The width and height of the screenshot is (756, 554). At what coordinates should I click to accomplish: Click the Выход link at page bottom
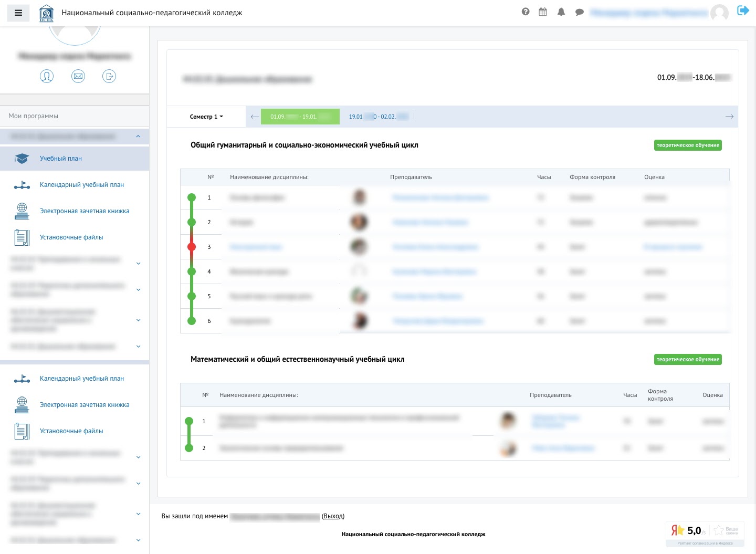[333, 516]
